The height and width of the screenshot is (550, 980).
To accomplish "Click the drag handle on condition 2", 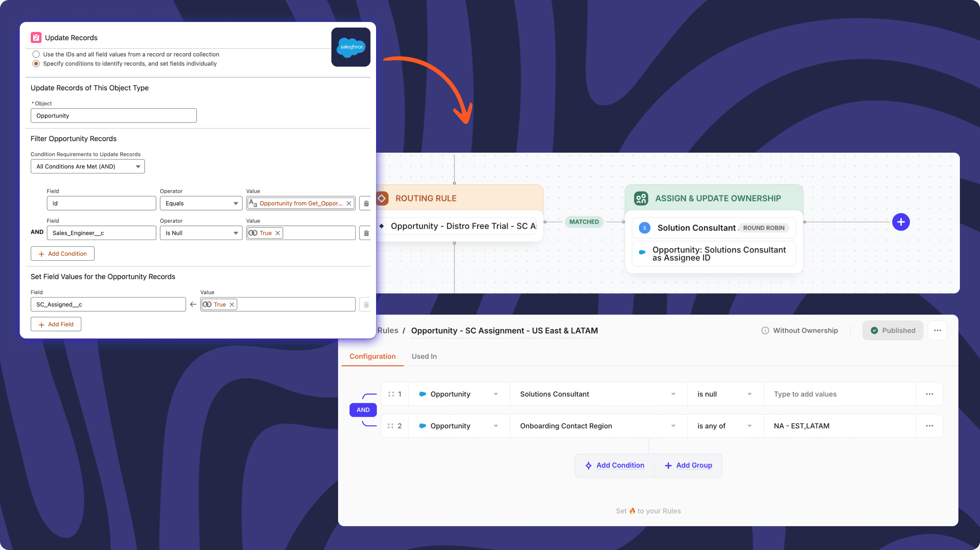I will pyautogui.click(x=391, y=426).
